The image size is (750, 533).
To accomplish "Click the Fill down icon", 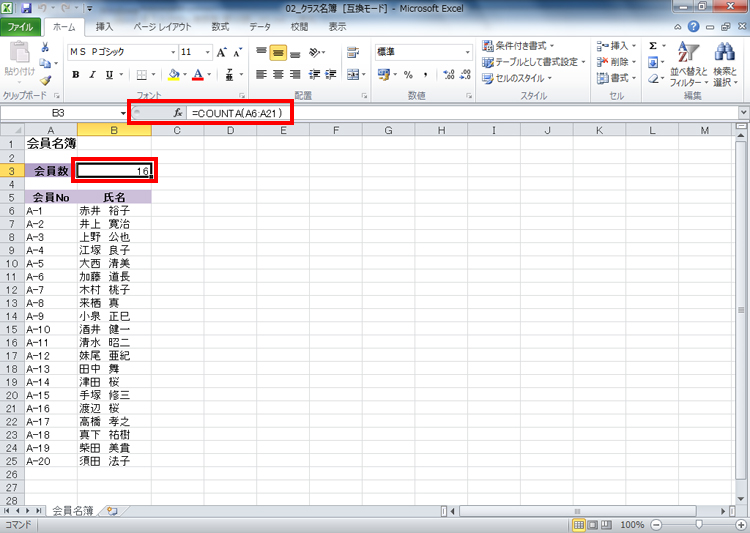I will [x=653, y=62].
